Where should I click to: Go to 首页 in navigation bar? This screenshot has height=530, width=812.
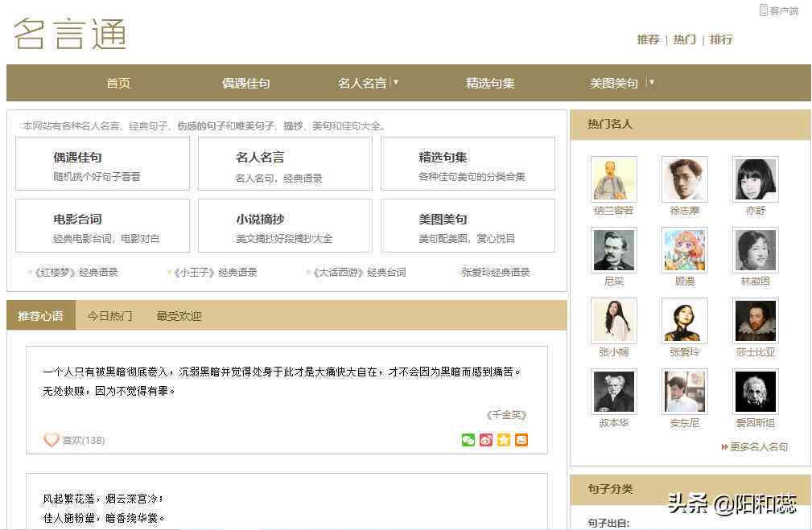118,83
